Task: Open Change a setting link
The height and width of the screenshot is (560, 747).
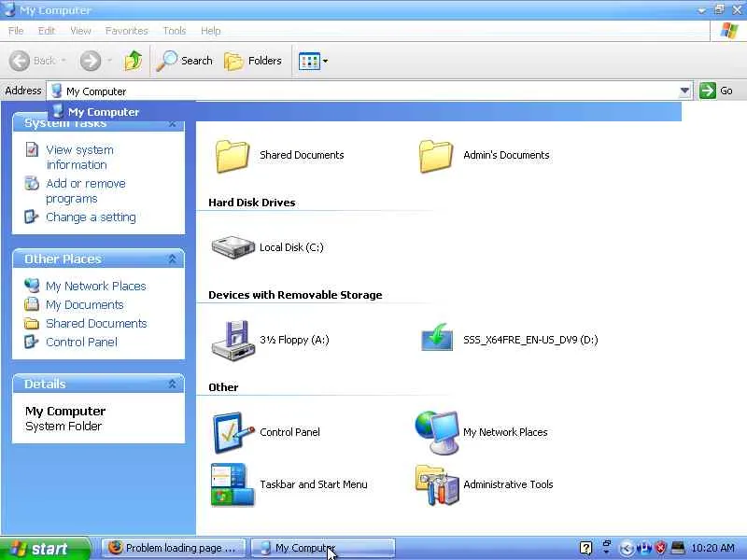Action: (x=91, y=217)
